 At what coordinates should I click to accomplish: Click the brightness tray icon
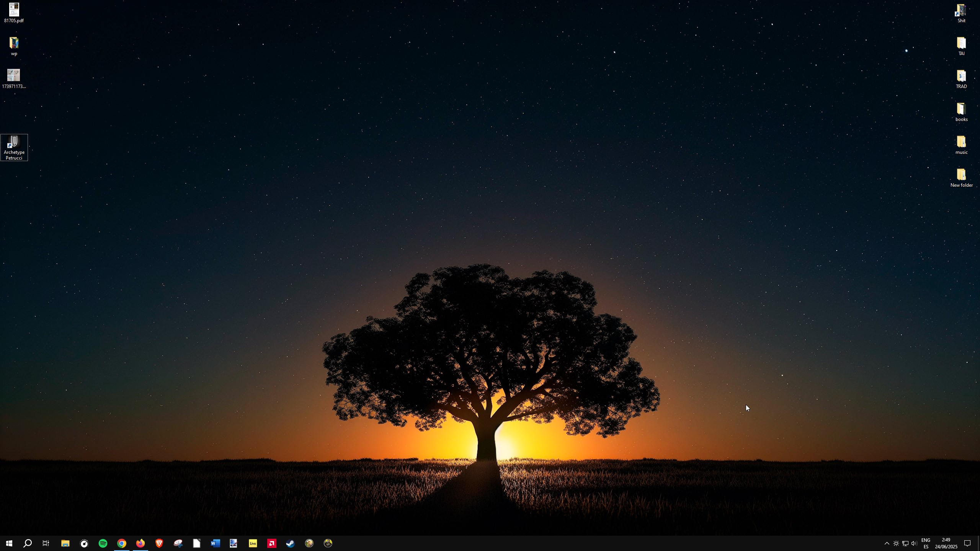[896, 543]
